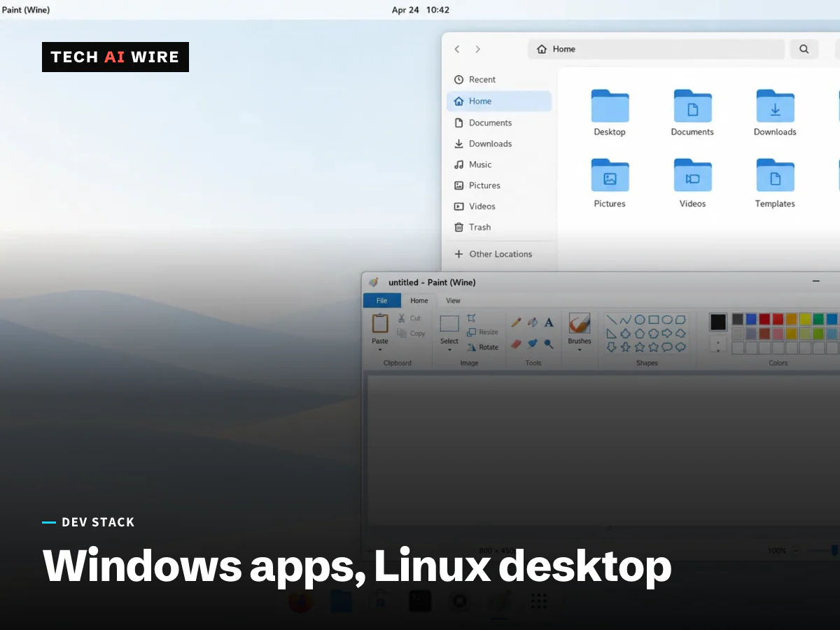Select the Text tool (letter A)

(549, 322)
